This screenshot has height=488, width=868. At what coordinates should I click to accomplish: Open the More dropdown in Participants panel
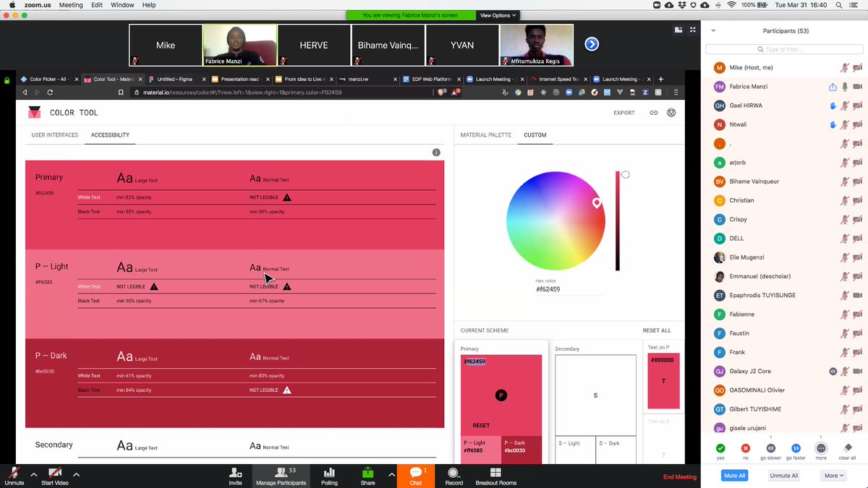[x=834, y=475]
